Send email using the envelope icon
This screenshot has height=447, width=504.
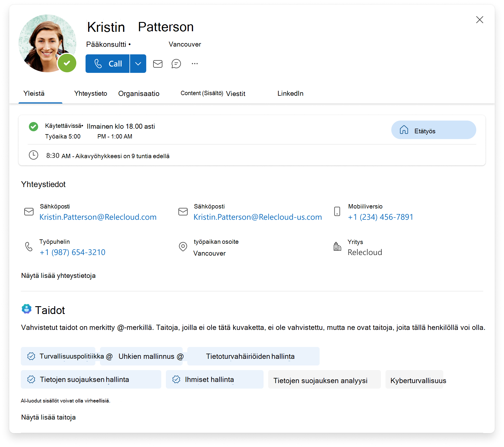click(x=158, y=64)
